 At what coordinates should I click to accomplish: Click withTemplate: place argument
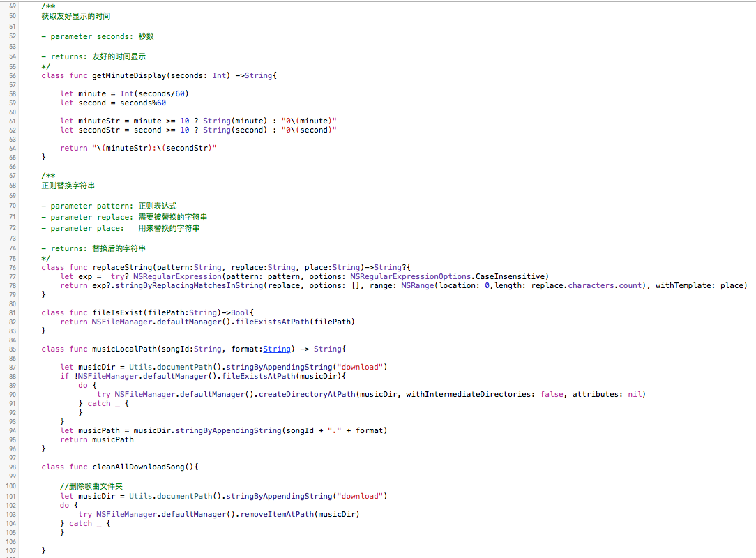(x=700, y=285)
